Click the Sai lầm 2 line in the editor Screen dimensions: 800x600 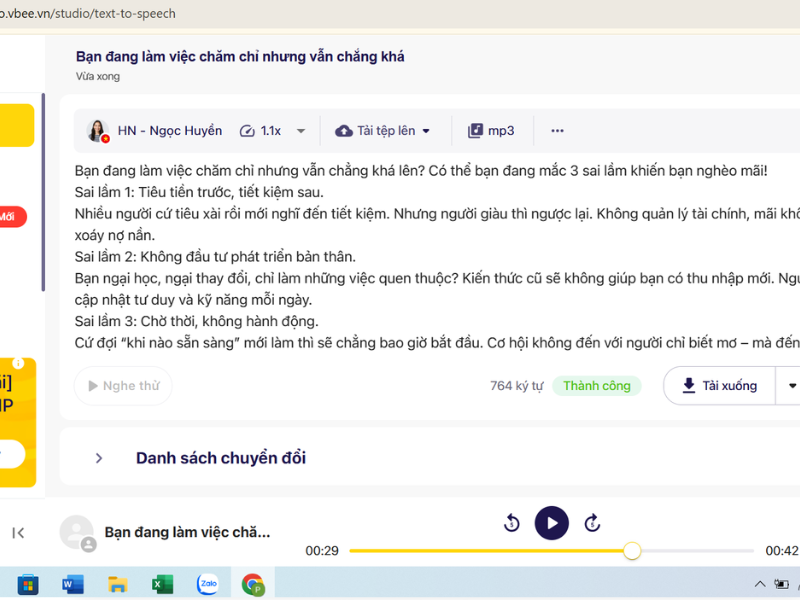pos(215,257)
